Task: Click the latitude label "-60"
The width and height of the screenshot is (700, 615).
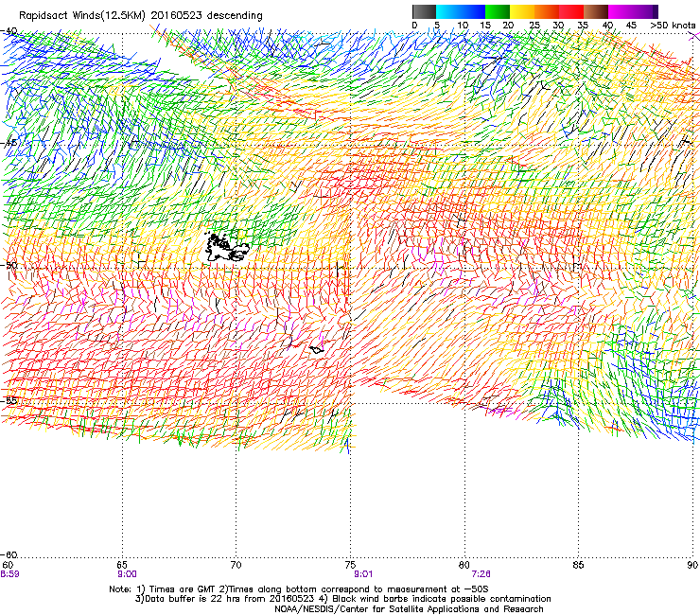Action: [x=9, y=554]
